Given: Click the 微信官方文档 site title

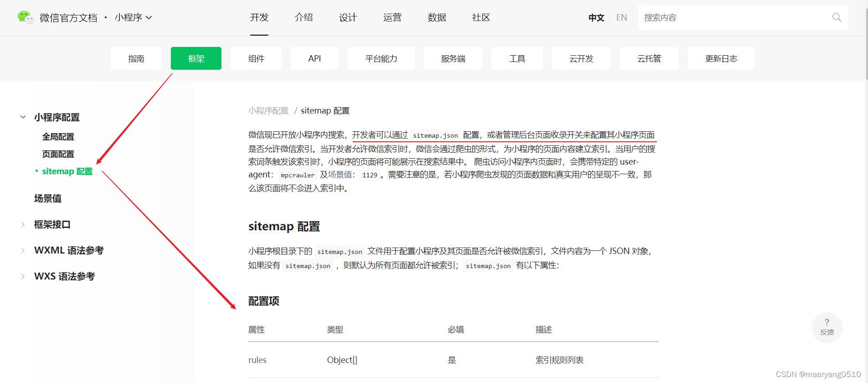Looking at the screenshot, I should [68, 17].
